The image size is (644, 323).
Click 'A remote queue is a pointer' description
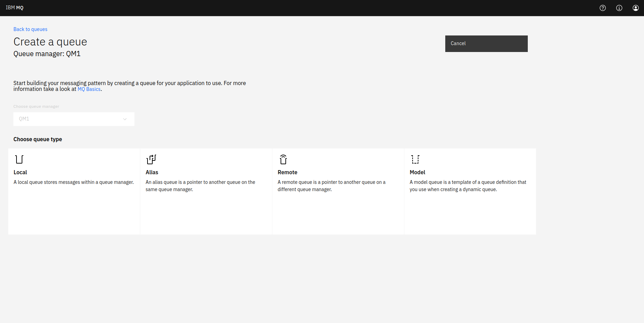(331, 186)
